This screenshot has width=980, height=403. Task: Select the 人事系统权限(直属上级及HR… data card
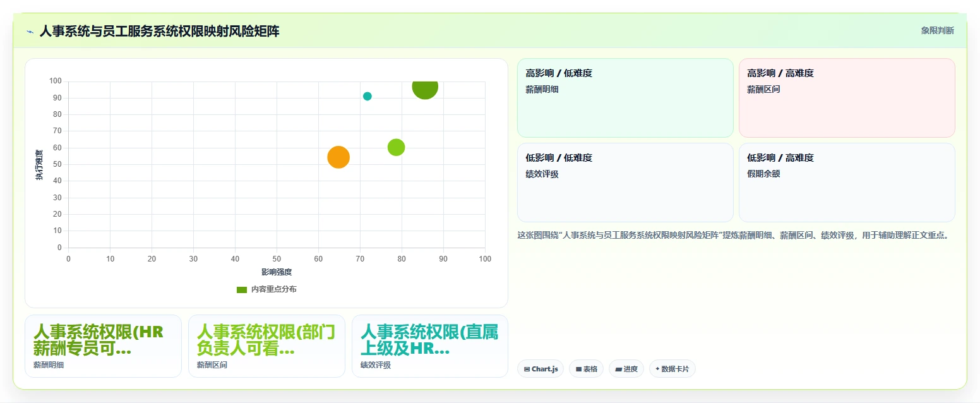[x=430, y=346]
